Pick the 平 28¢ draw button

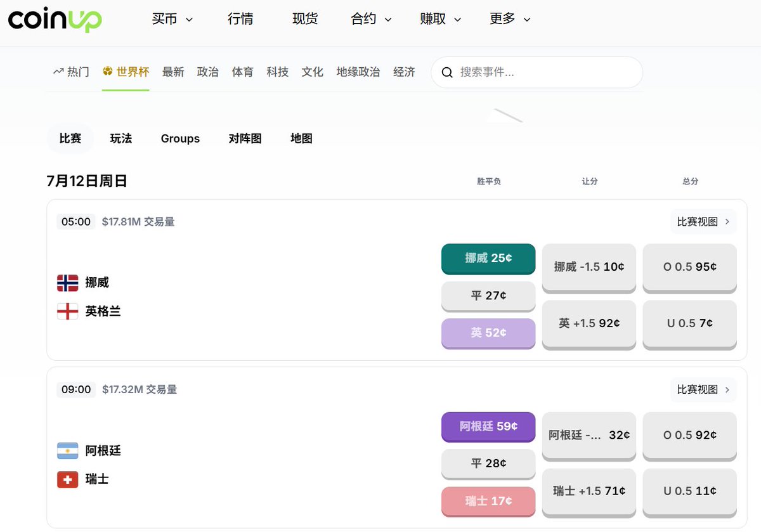pyautogui.click(x=488, y=464)
